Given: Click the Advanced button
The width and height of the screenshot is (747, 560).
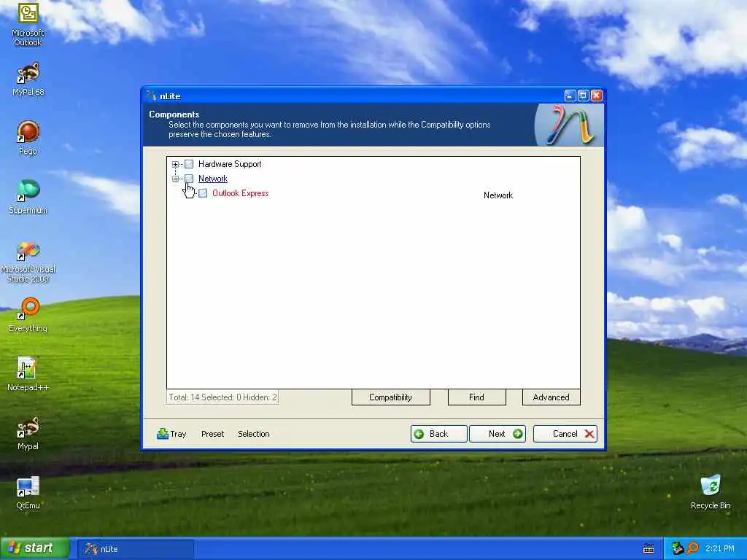Looking at the screenshot, I should click(x=551, y=397).
